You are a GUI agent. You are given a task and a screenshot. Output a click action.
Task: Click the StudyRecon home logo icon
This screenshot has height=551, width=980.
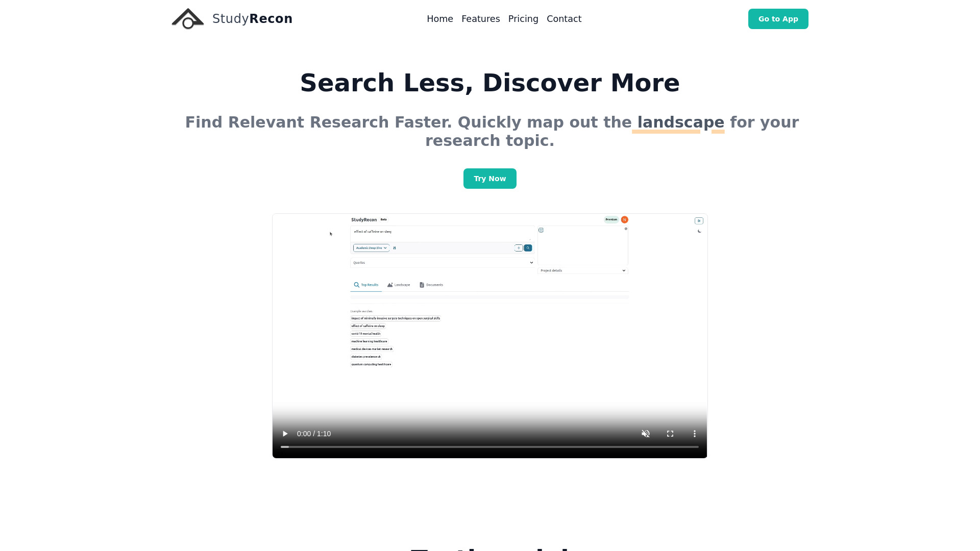[188, 18]
